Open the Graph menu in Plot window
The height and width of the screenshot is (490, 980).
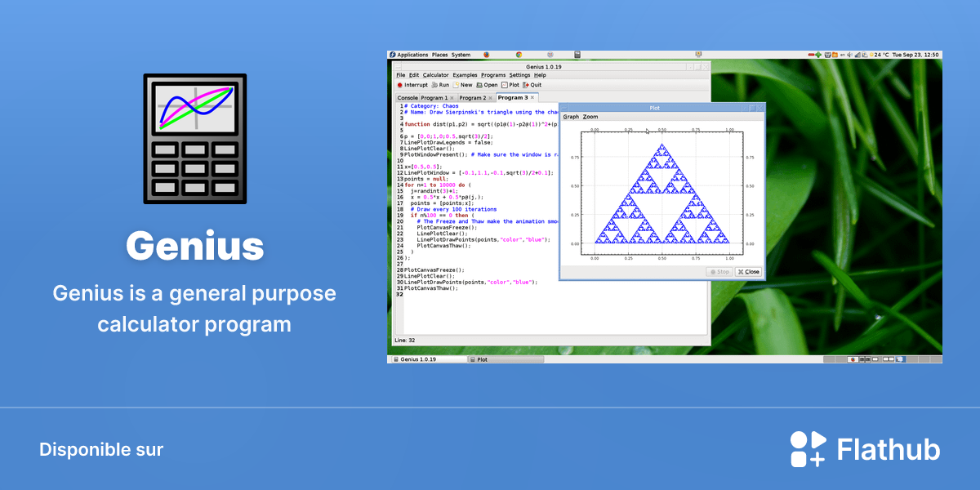[x=571, y=117]
